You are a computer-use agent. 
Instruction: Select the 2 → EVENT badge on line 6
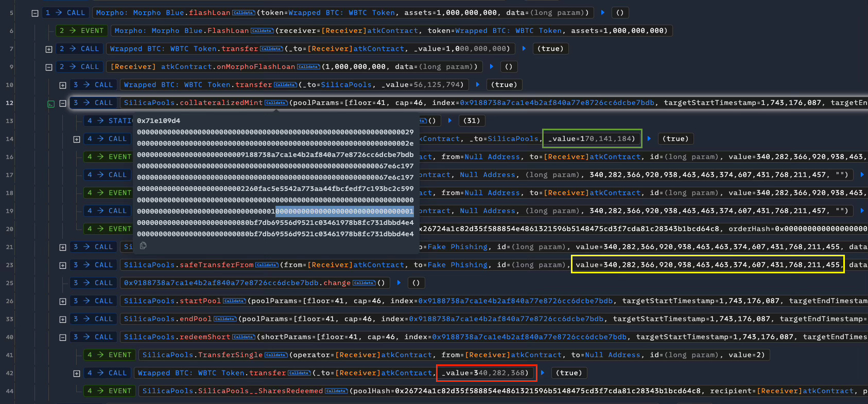[82, 31]
